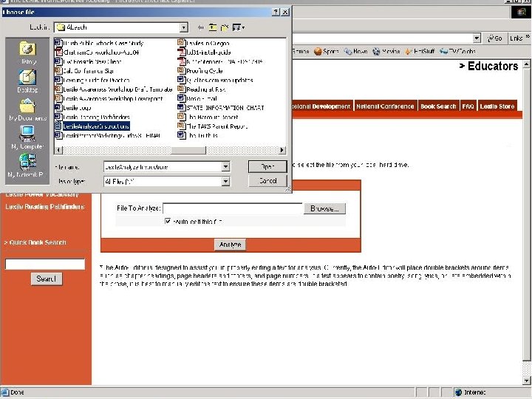Select the HotStuff link icon in Links bar

[x=408, y=51]
